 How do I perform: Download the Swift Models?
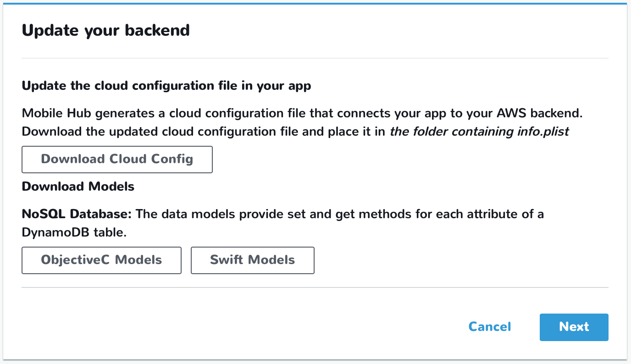[x=252, y=260]
